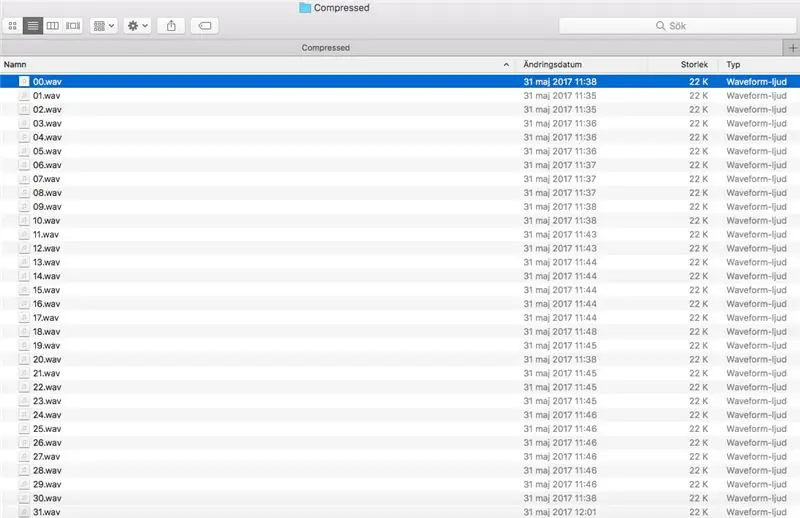Select file 15.wav

point(400,290)
